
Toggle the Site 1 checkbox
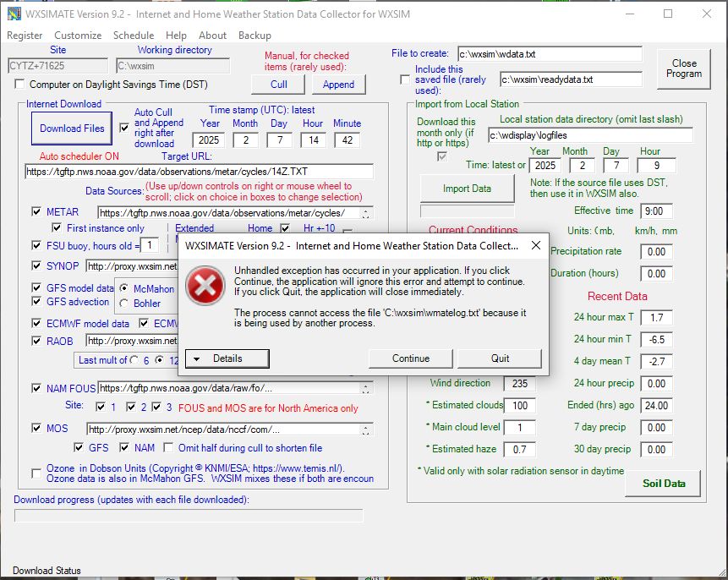pyautogui.click(x=101, y=408)
